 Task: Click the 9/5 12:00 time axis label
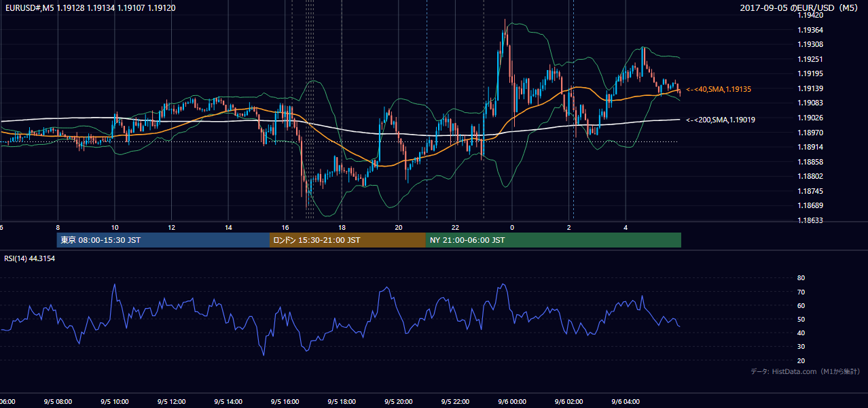tap(171, 402)
